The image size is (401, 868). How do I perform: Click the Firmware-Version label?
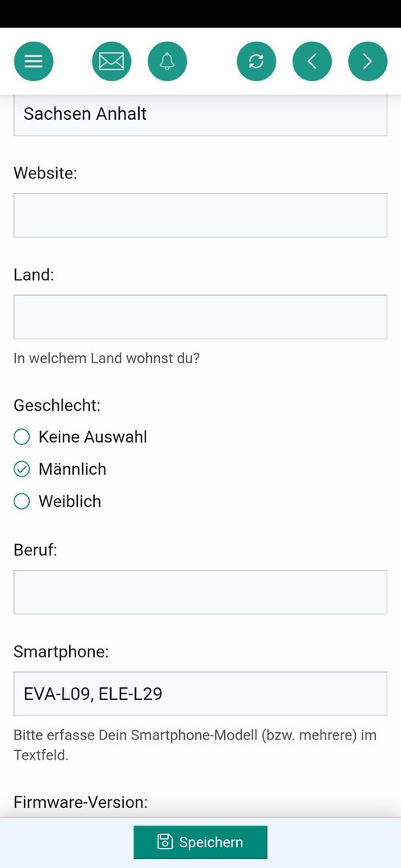[x=81, y=801]
